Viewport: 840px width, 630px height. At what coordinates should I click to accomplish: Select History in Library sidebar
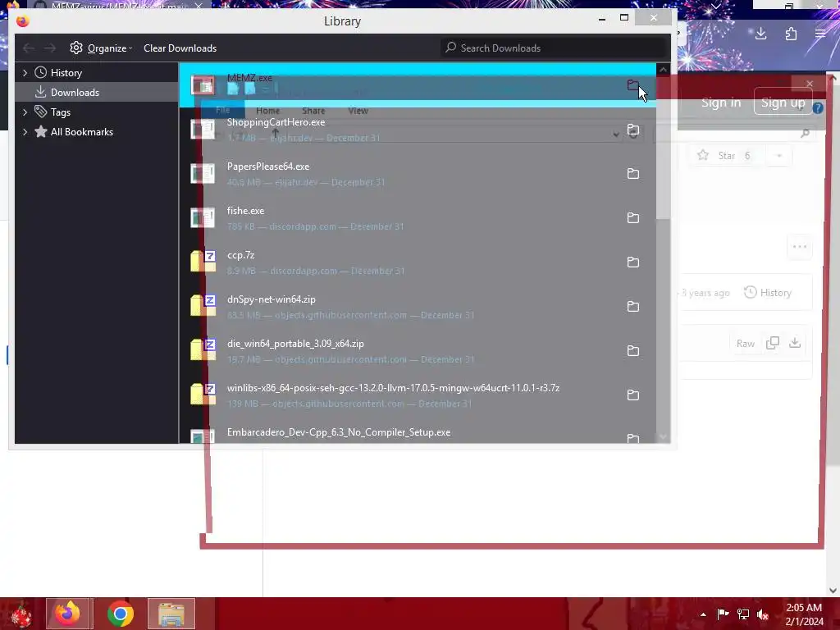pos(97,72)
